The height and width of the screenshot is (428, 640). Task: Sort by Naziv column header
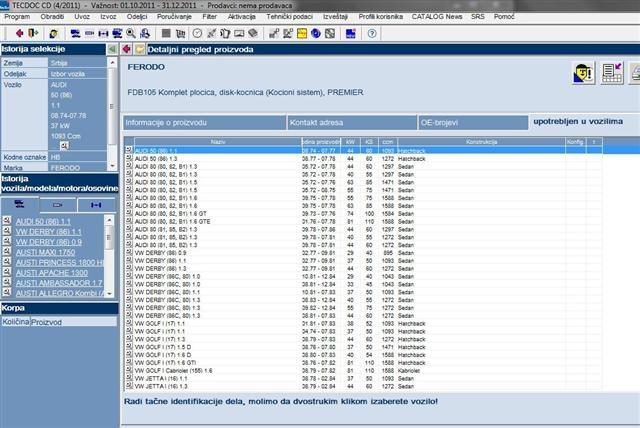(x=218, y=142)
